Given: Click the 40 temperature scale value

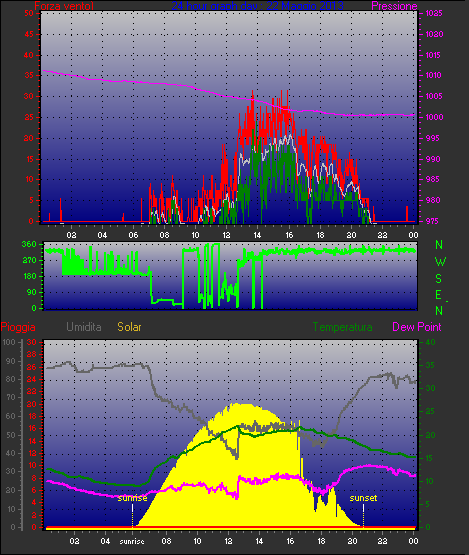Looking at the screenshot, I should point(430,343).
